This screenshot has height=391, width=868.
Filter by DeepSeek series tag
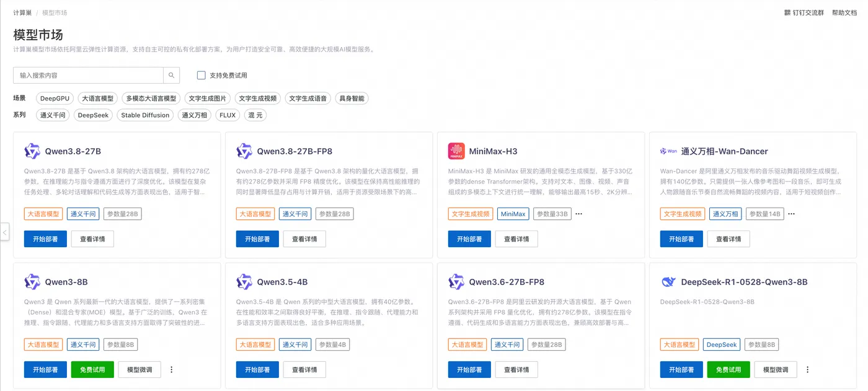tap(93, 115)
